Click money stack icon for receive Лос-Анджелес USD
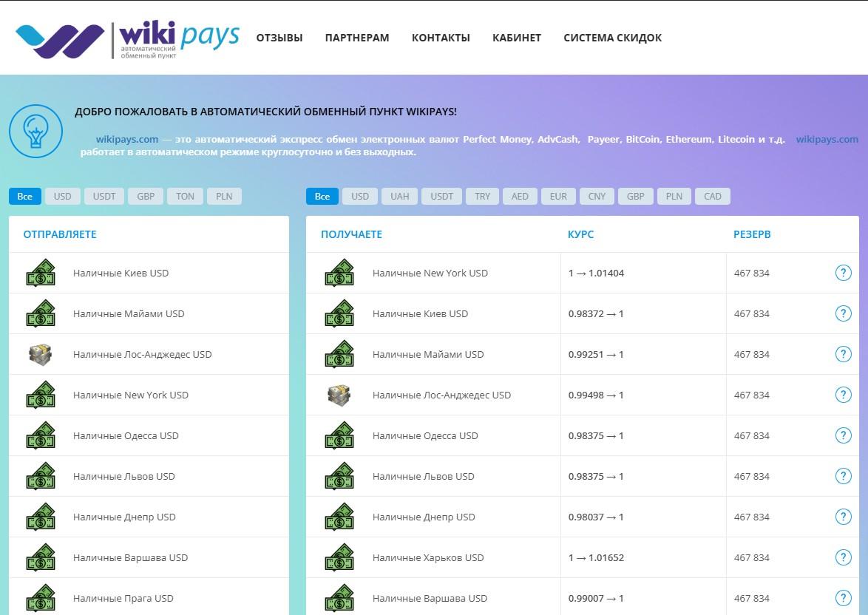Screen dimensions: 868x615 click(x=339, y=395)
